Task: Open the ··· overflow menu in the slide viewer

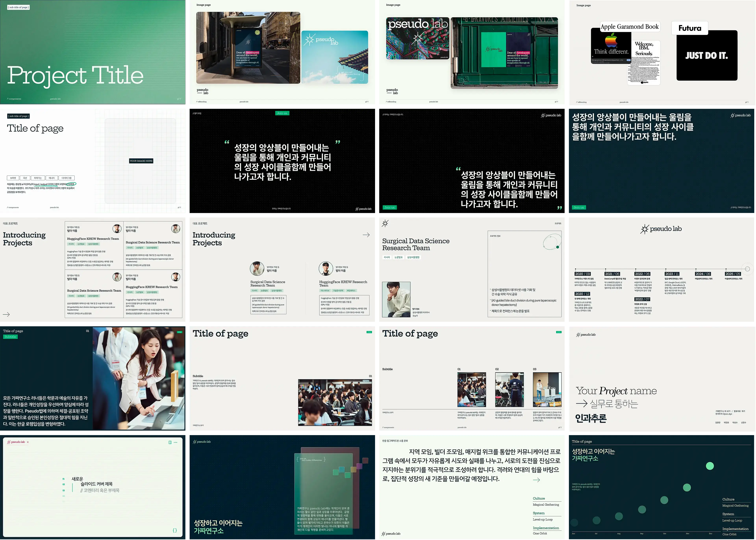Action: [176, 442]
